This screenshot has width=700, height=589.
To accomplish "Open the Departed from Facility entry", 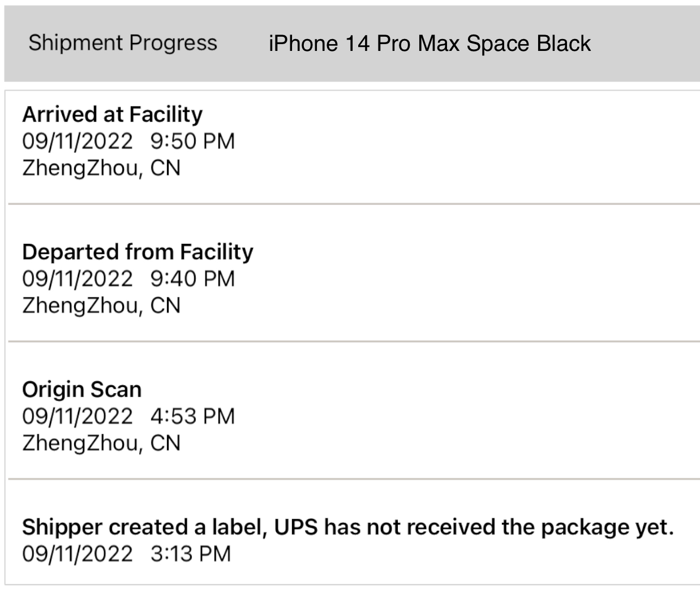I will [138, 252].
